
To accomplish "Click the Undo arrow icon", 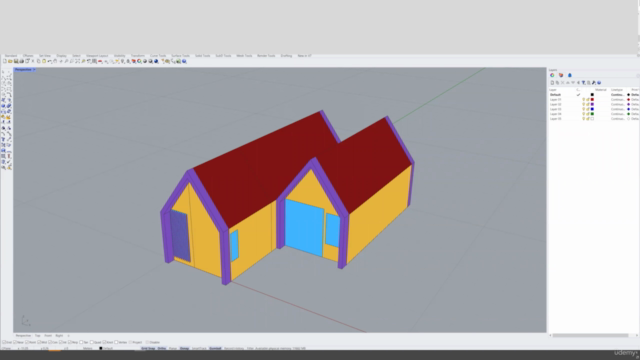I will 50,61.
